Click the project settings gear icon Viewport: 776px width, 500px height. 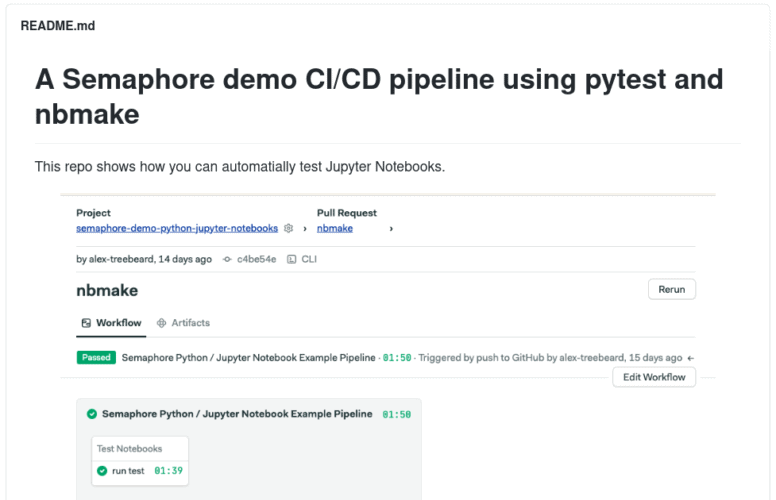(288, 228)
